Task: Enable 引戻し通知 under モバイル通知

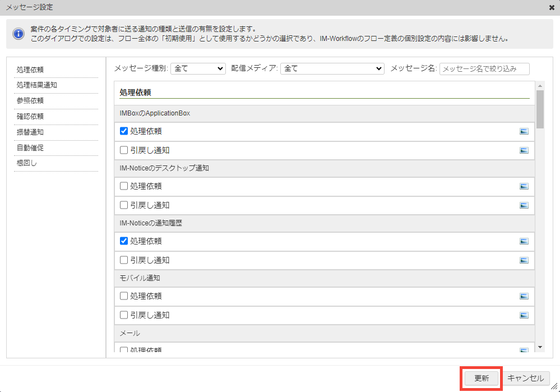Action: coord(124,315)
